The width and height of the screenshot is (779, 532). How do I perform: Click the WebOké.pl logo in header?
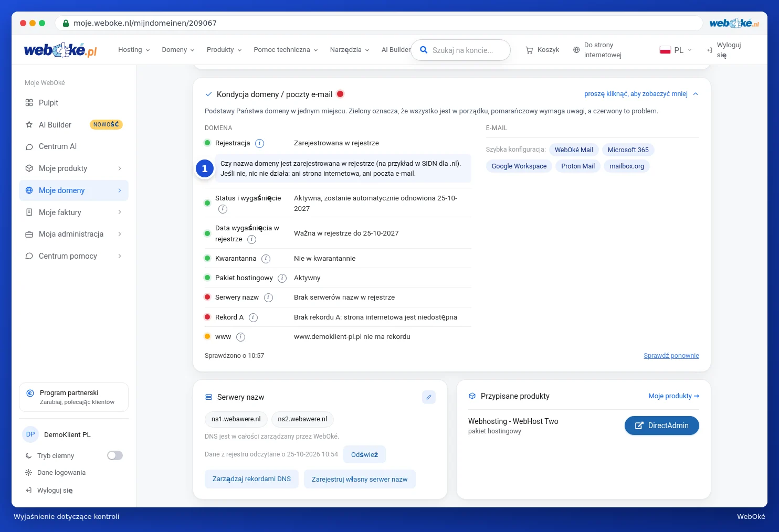[60, 50]
